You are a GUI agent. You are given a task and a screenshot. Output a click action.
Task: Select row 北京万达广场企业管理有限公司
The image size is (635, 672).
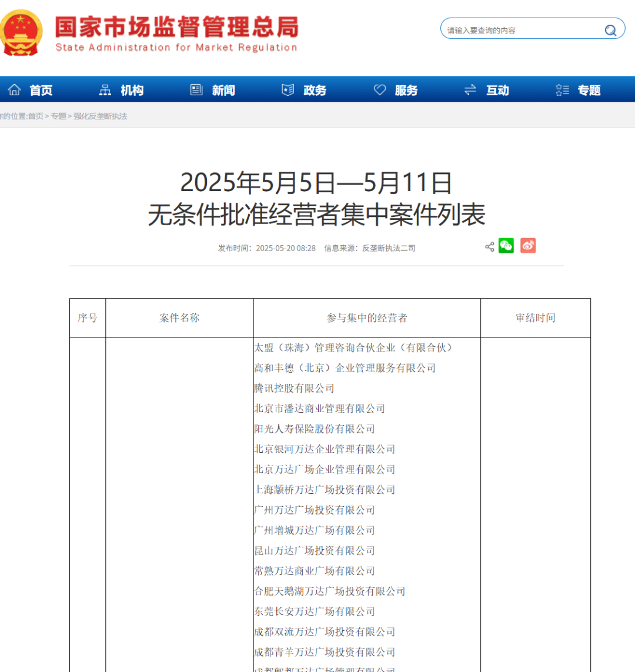point(325,469)
